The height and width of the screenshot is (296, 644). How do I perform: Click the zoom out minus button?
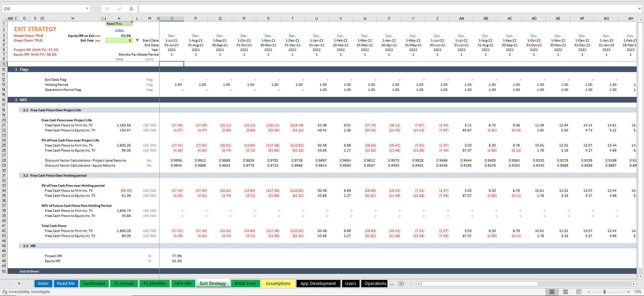589,292
